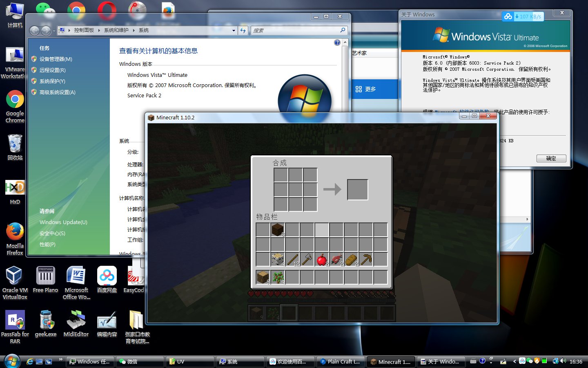Open PassFab for RAR icon
The width and height of the screenshot is (588, 368).
[x=15, y=327]
